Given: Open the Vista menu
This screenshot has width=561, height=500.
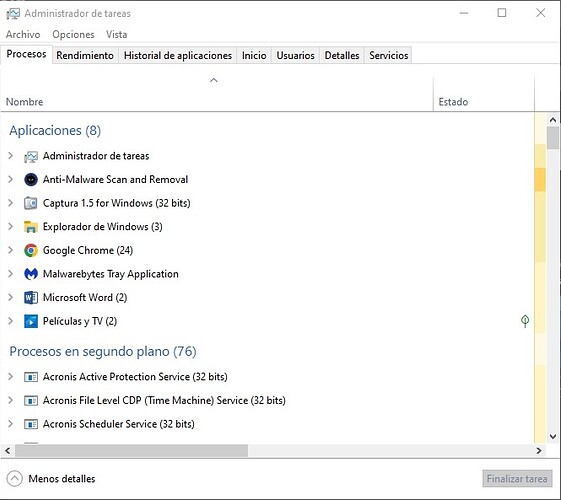Looking at the screenshot, I should click(117, 34).
